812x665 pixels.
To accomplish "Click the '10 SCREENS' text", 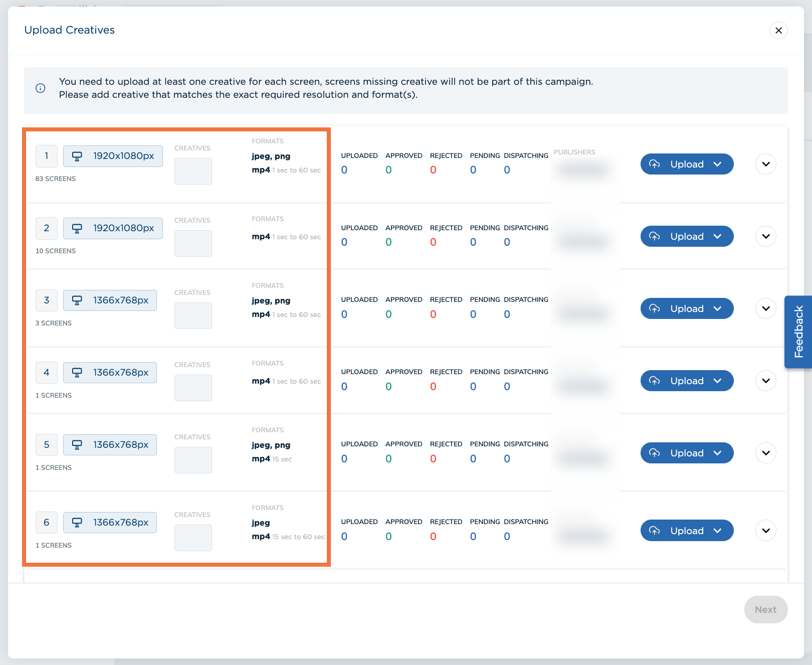I will tap(56, 251).
